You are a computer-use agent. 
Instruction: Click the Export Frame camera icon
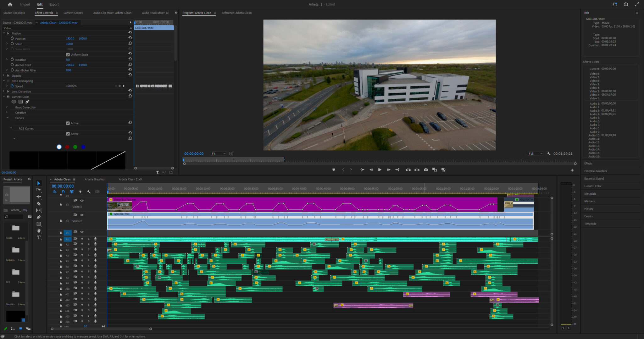tap(426, 170)
